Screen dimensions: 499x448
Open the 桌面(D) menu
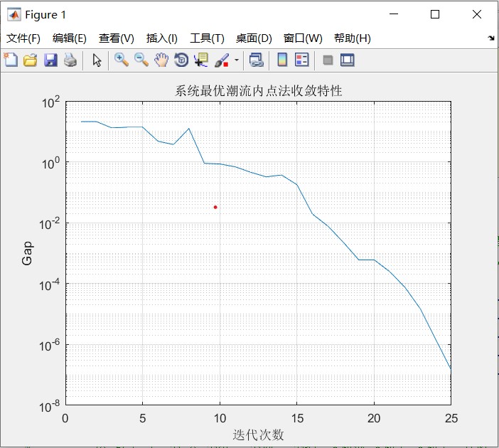[254, 38]
